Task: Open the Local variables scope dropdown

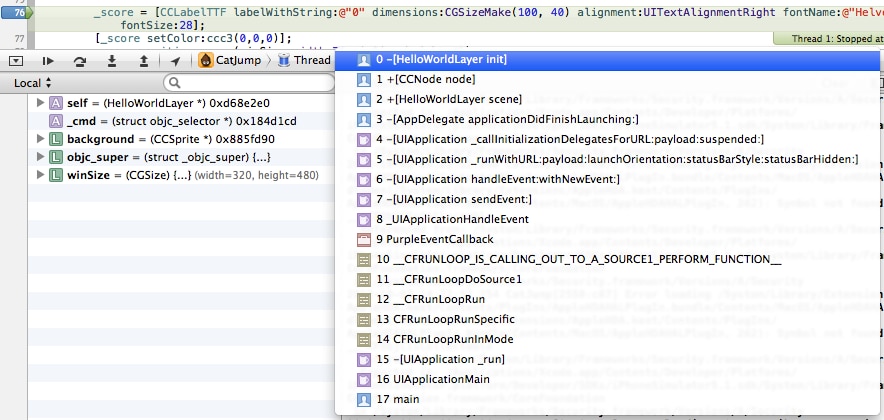Action: [x=33, y=83]
